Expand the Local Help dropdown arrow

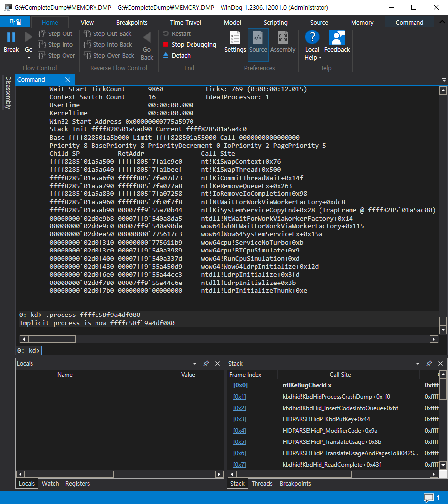point(320,58)
